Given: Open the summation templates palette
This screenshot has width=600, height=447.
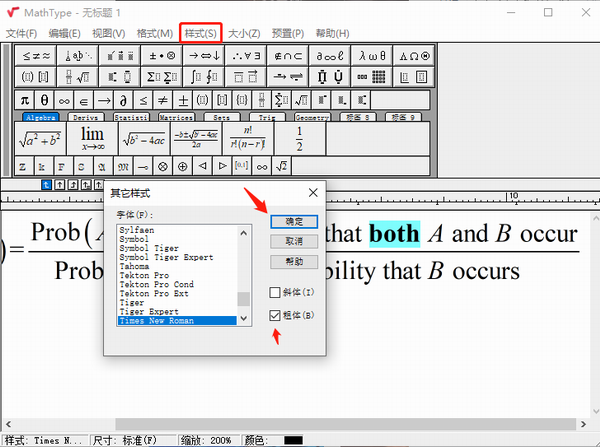Looking at the screenshot, I should tap(162, 77).
